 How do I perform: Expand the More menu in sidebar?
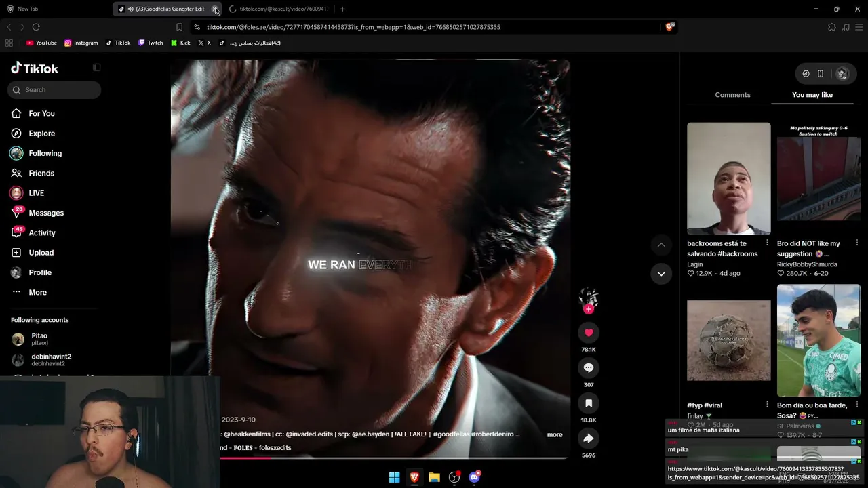click(37, 292)
